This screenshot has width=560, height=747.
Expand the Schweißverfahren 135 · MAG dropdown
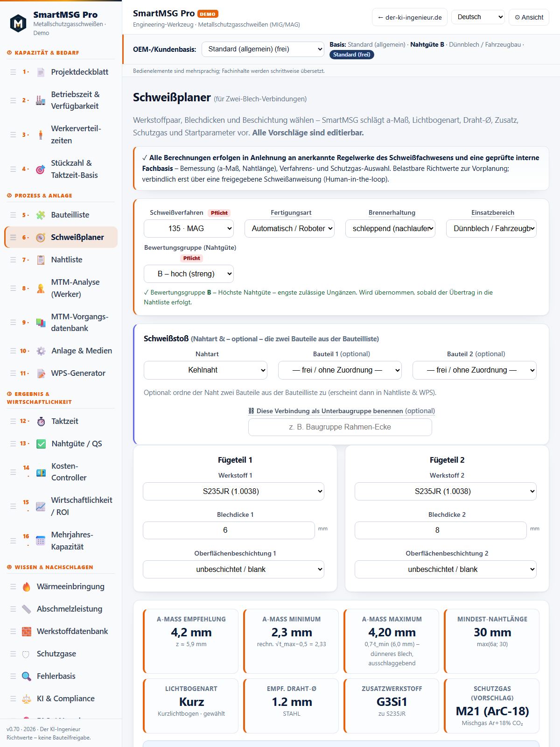click(189, 228)
